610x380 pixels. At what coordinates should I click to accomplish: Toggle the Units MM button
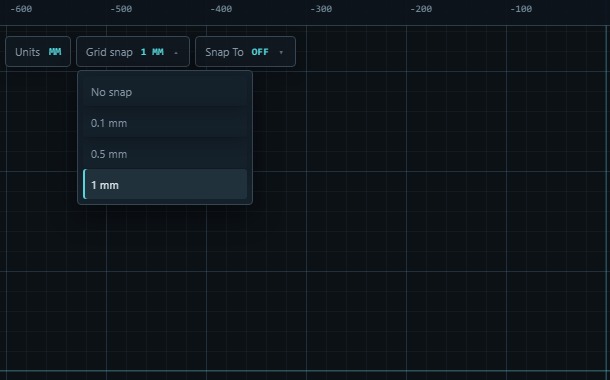coord(38,52)
